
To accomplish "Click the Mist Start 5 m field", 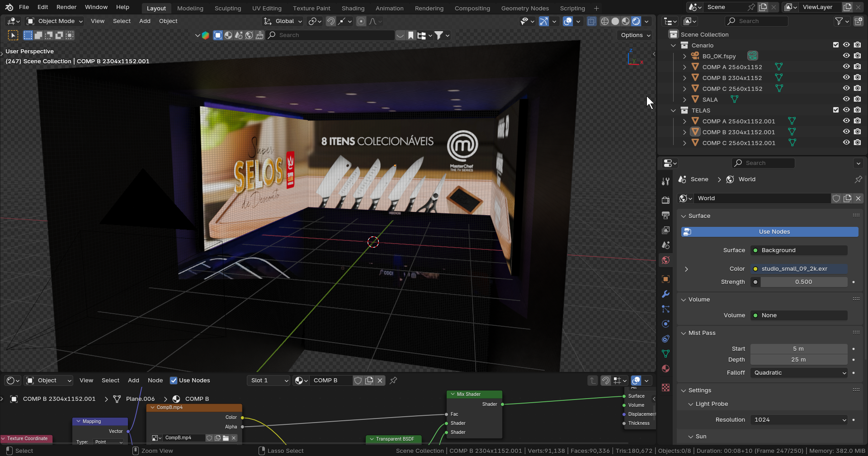I will pos(799,349).
